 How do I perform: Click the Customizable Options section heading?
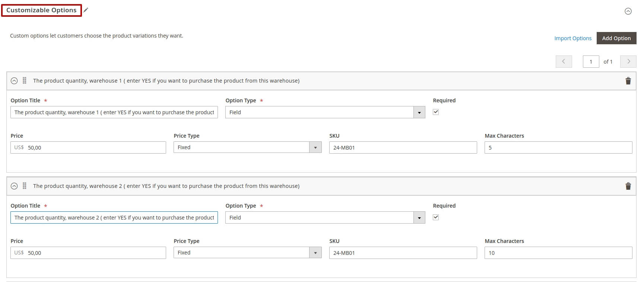point(41,10)
